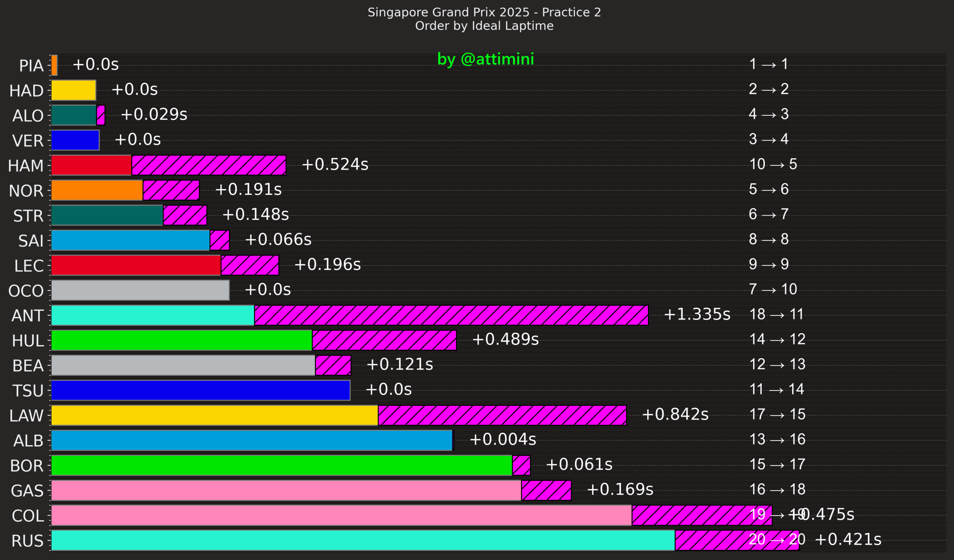This screenshot has height=560, width=954.
Task: Click the NOR driver label
Action: [26, 191]
